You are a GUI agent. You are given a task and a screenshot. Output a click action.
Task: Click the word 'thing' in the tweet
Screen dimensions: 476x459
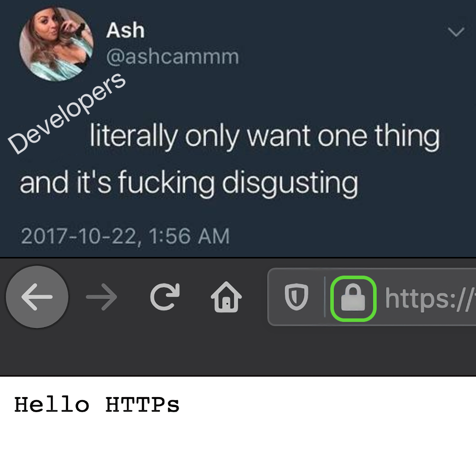(x=407, y=136)
